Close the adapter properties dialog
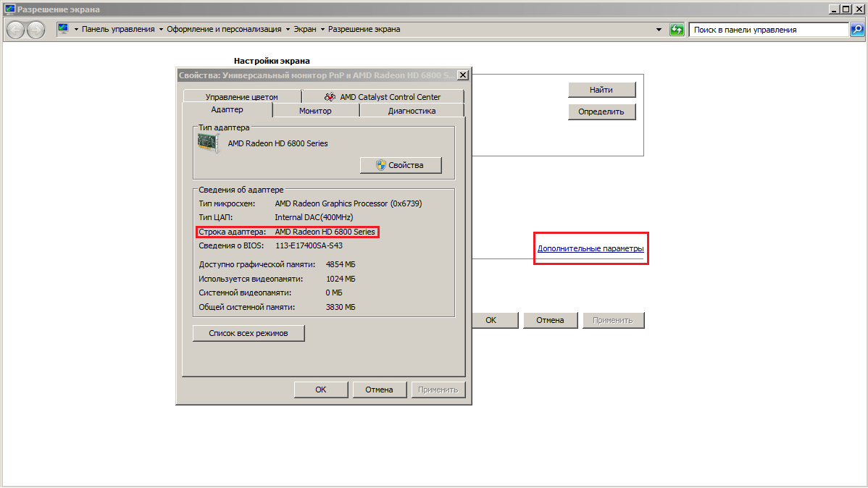 coord(463,75)
